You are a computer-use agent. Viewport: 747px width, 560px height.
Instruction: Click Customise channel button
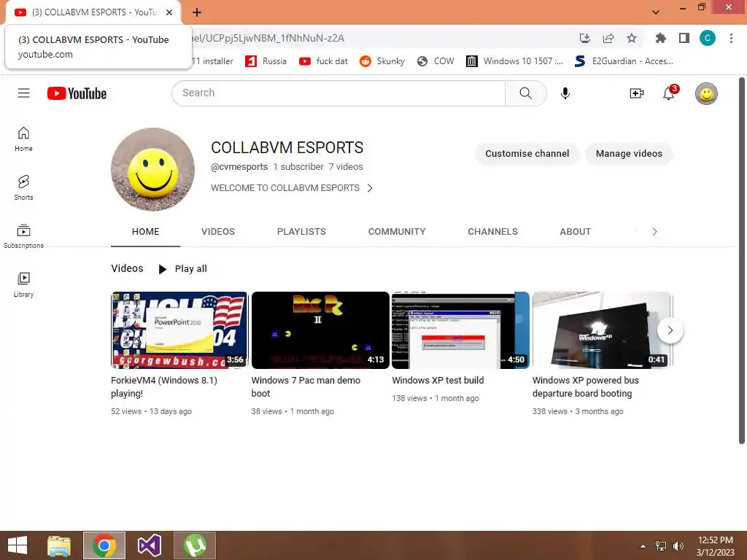(x=527, y=153)
